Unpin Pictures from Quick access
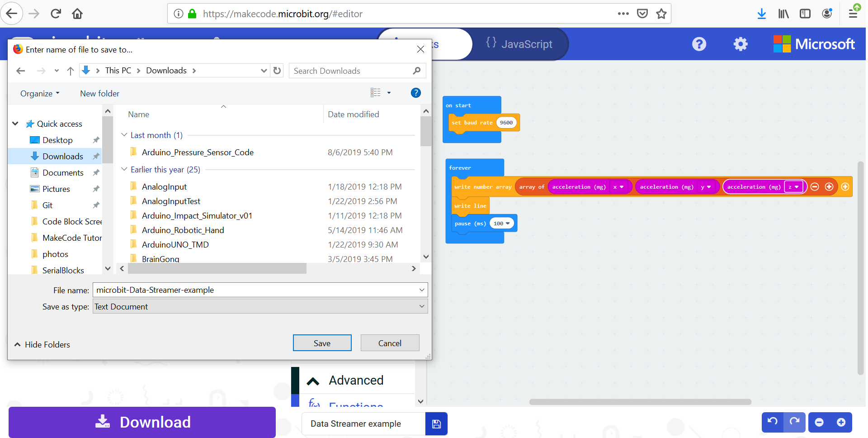The image size is (868, 438). point(96,189)
